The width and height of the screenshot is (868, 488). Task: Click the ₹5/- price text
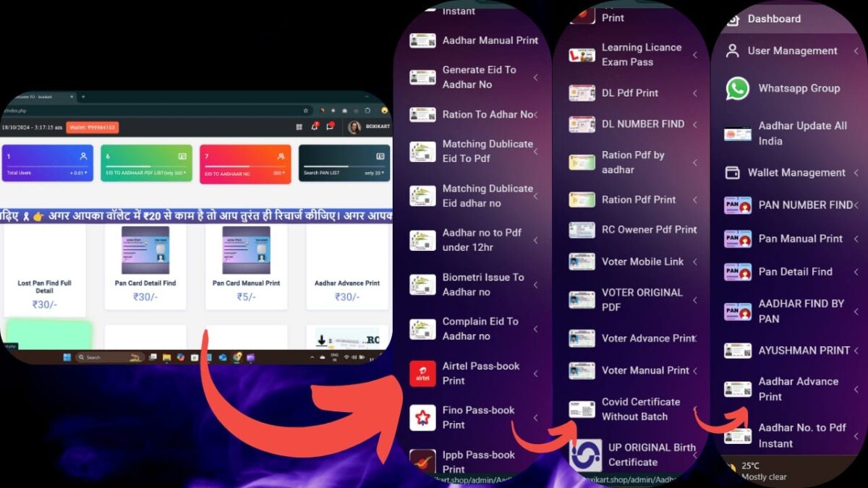tap(246, 297)
